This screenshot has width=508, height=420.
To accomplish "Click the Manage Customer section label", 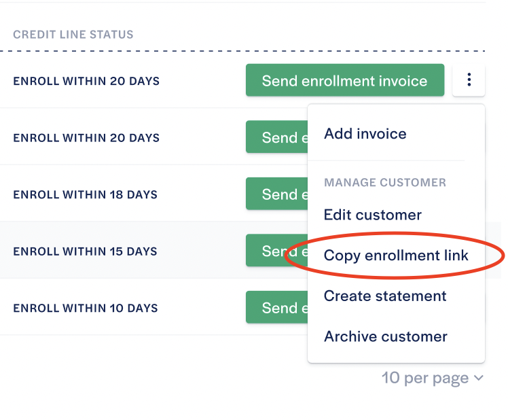I will pyautogui.click(x=385, y=183).
